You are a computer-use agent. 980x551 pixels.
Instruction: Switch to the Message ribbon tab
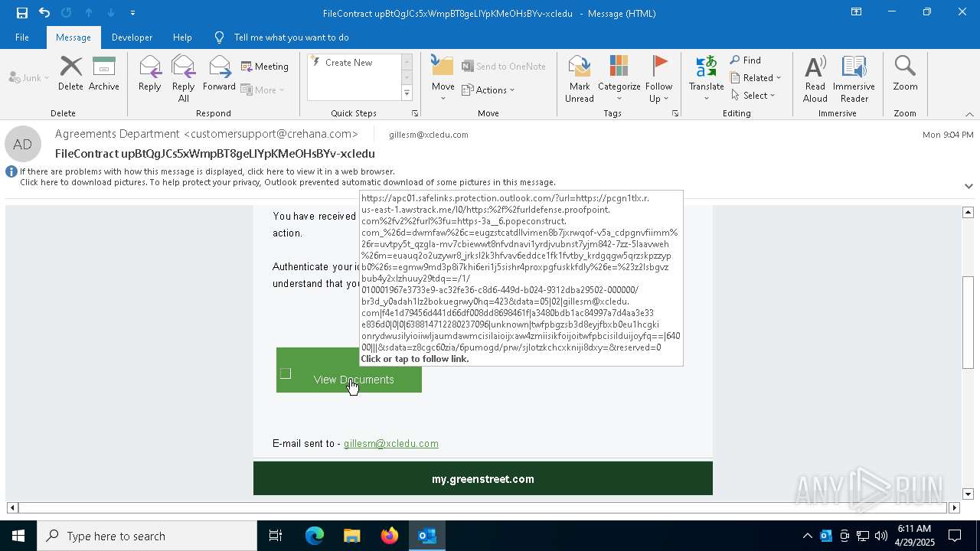(73, 37)
